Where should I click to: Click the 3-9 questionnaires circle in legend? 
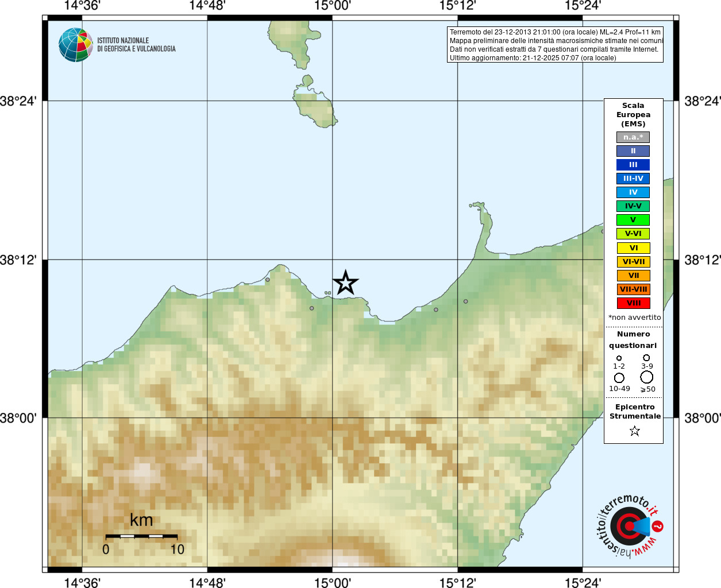[x=646, y=358]
